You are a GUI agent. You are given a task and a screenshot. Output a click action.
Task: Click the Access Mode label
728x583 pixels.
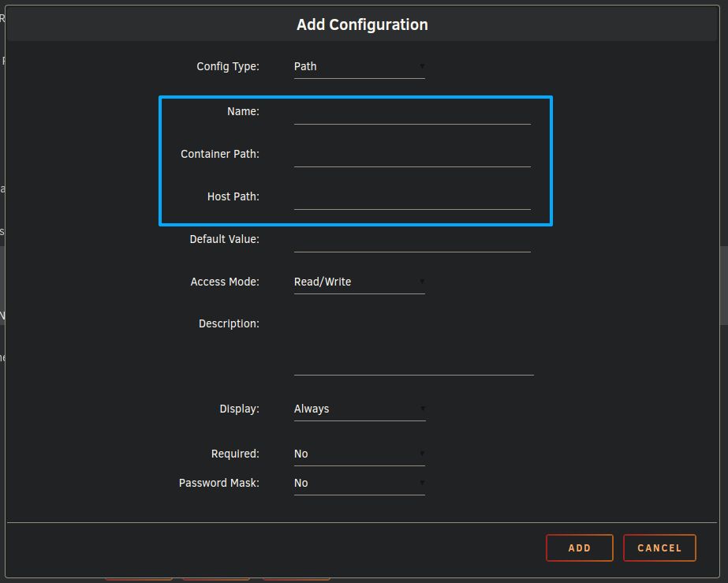pyautogui.click(x=225, y=282)
